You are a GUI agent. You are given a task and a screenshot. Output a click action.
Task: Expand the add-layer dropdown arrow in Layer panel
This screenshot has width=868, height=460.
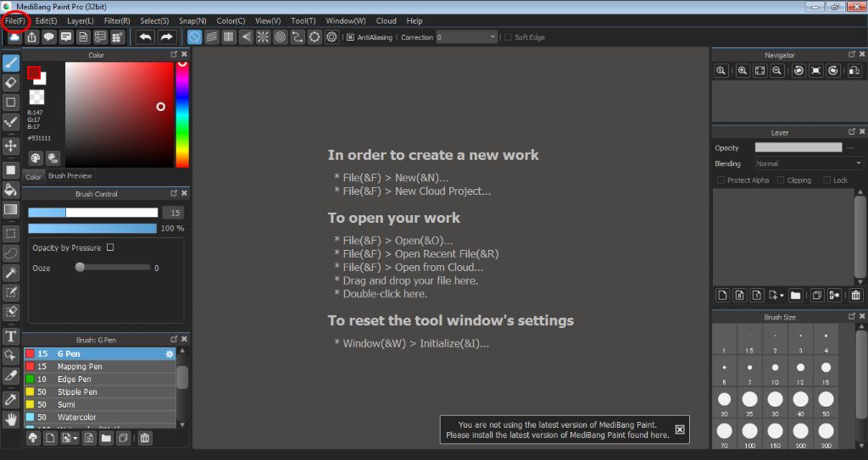pyautogui.click(x=781, y=296)
